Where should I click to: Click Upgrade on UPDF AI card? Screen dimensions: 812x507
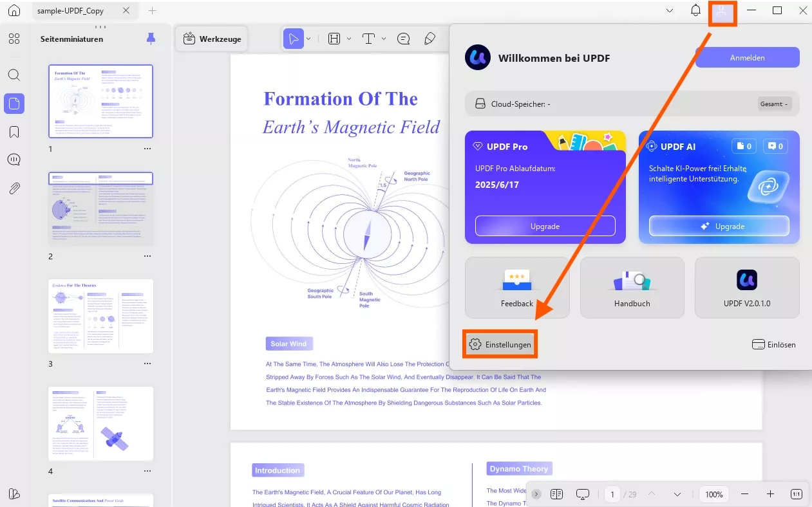[x=719, y=226]
